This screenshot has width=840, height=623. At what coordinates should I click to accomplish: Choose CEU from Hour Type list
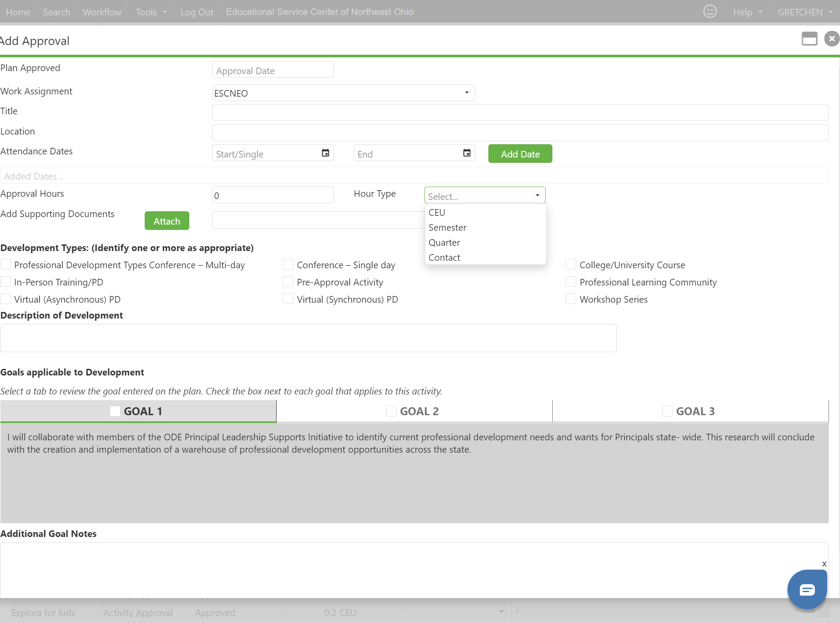(x=485, y=212)
